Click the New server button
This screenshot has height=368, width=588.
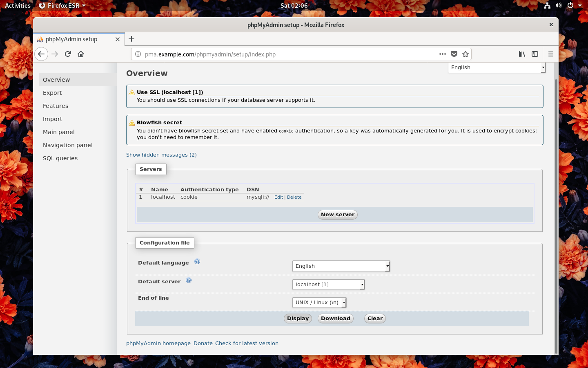tap(338, 215)
